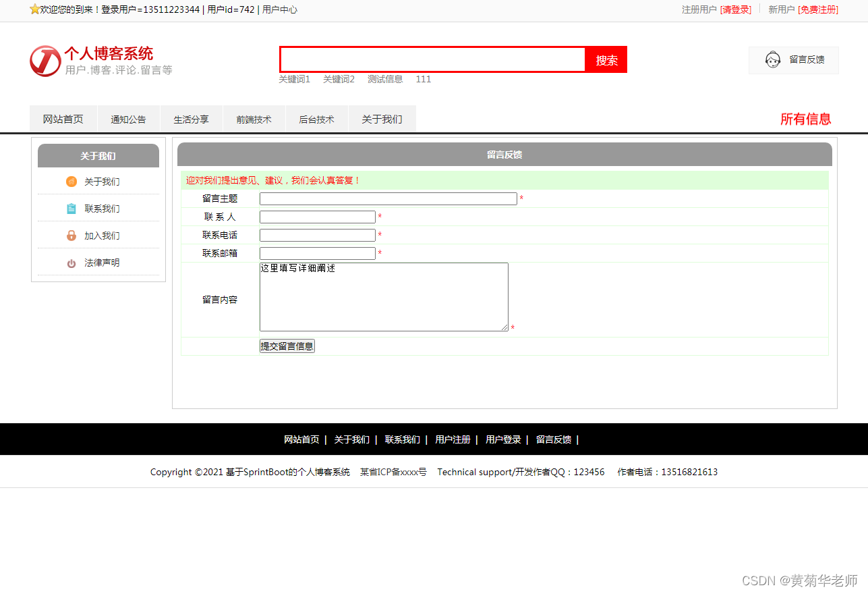
Task: Click the 联系电话 input field
Action: (x=318, y=236)
